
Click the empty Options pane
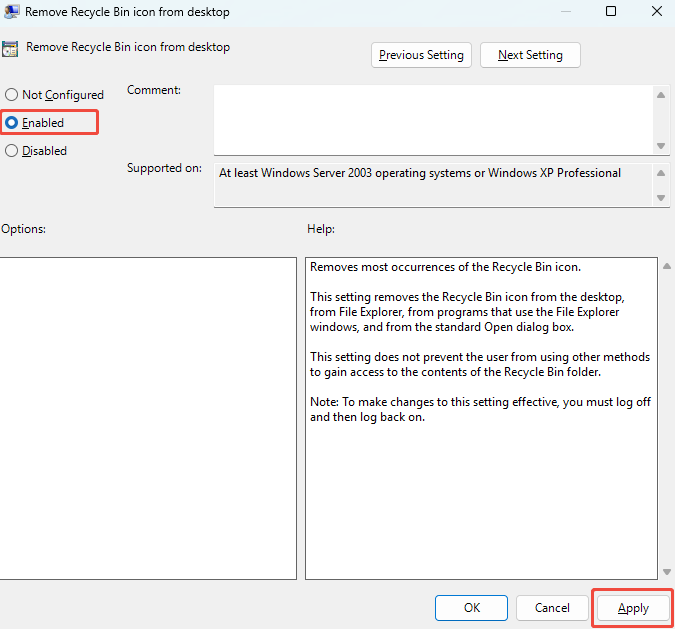147,418
